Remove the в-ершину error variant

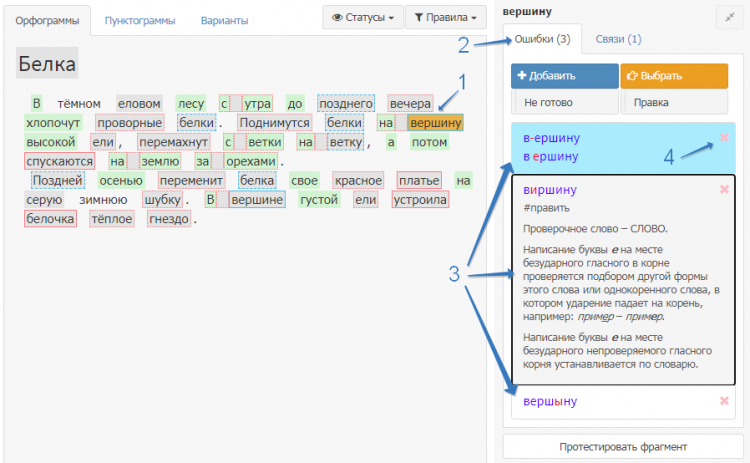click(x=723, y=138)
